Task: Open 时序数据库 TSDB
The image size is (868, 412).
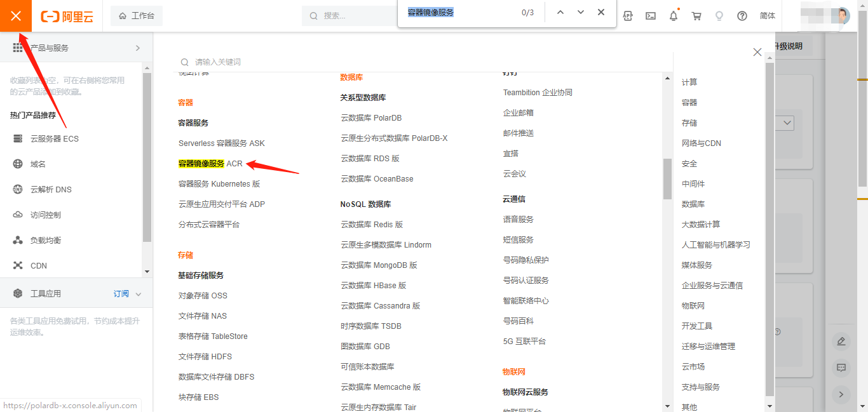Action: coord(371,326)
